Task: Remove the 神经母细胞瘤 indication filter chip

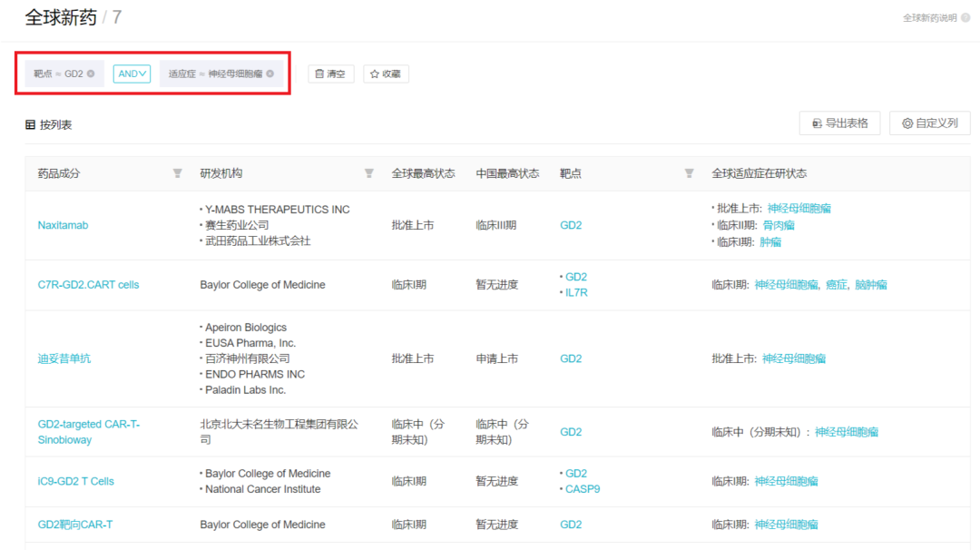Action: tap(269, 74)
